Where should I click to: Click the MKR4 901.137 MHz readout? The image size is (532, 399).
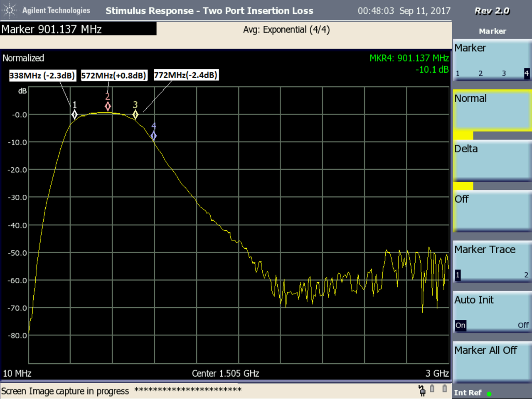pos(409,58)
